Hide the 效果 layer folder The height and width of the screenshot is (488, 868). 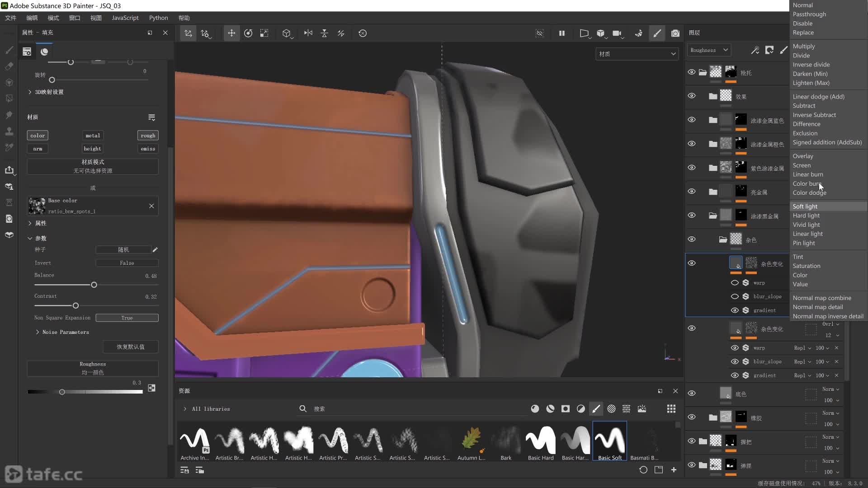pyautogui.click(x=692, y=96)
